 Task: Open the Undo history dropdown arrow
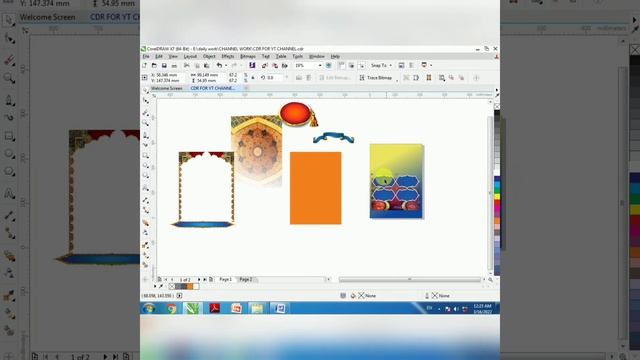click(x=226, y=65)
